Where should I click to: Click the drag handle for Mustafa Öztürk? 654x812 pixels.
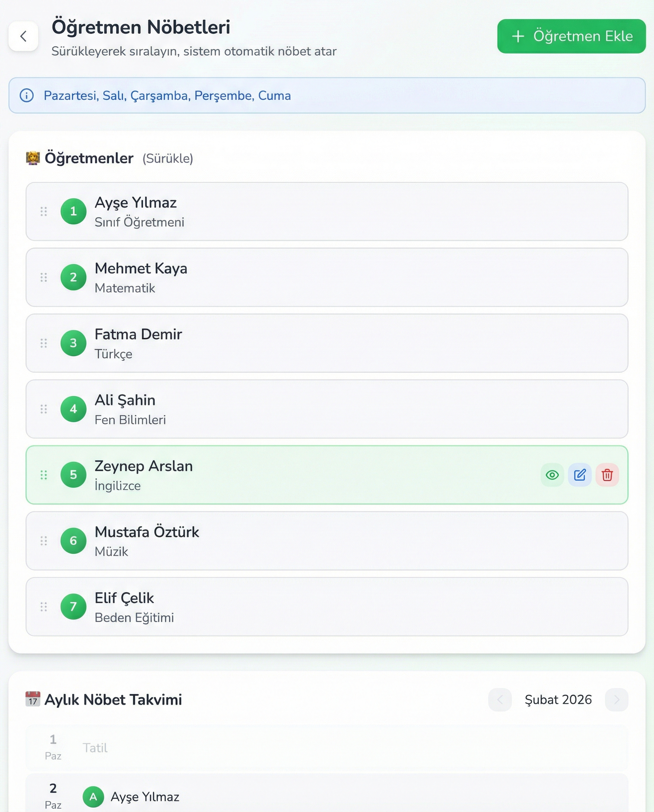[44, 541]
